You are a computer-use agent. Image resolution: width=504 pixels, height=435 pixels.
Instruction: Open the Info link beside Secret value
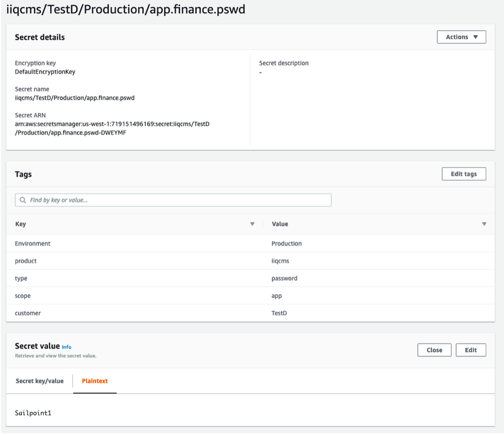coord(67,347)
